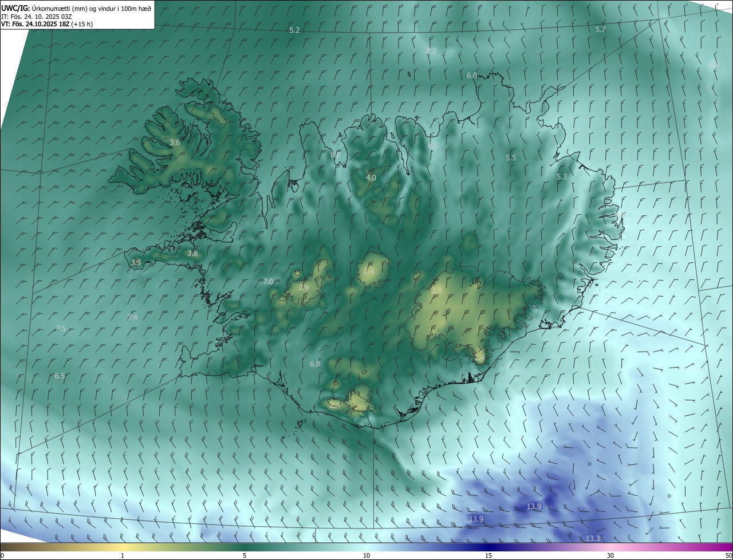
Task: Click the 3.8 value label
Action: (193, 253)
